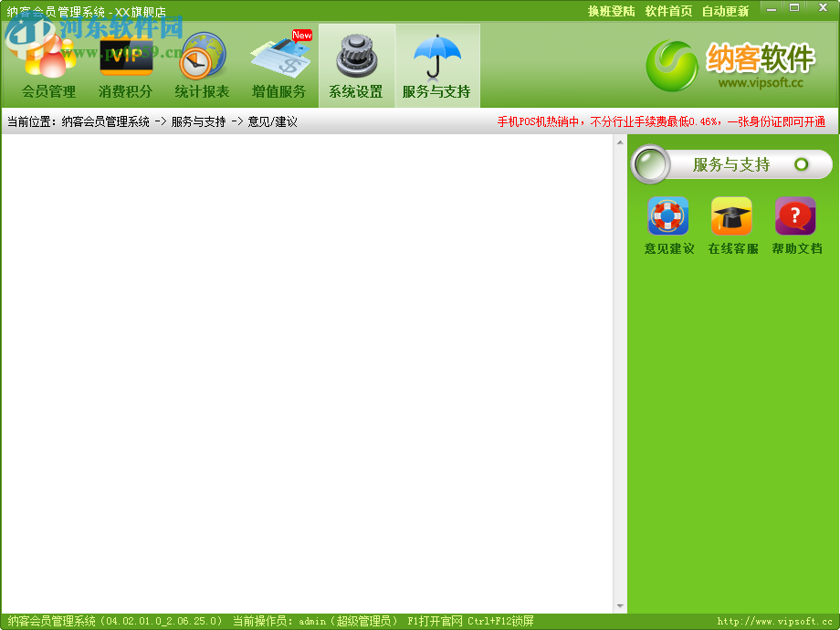840x630 pixels.
Task: Click 软件首页 in the top menu
Action: pos(667,11)
